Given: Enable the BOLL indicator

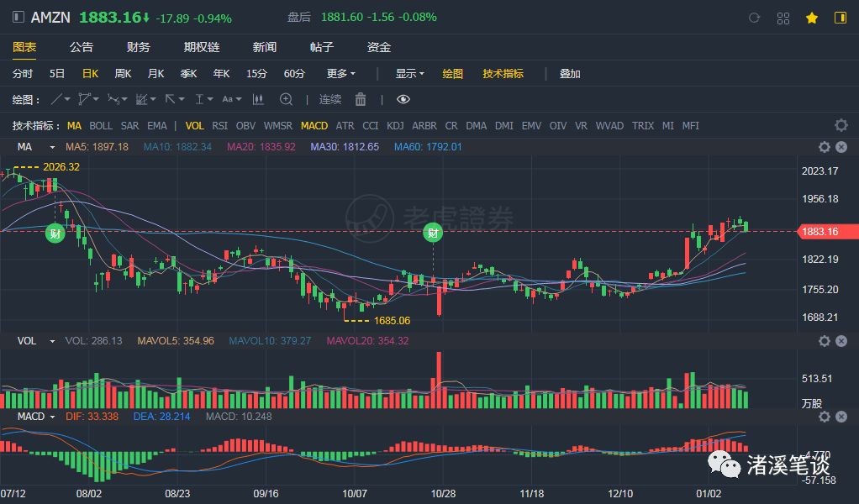Looking at the screenshot, I should 101,126.
